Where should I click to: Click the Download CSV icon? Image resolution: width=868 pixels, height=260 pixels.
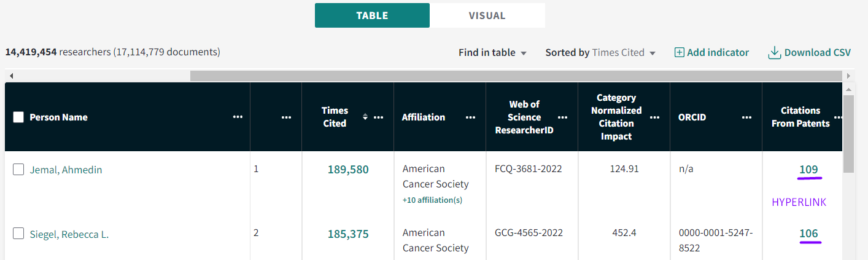click(774, 53)
